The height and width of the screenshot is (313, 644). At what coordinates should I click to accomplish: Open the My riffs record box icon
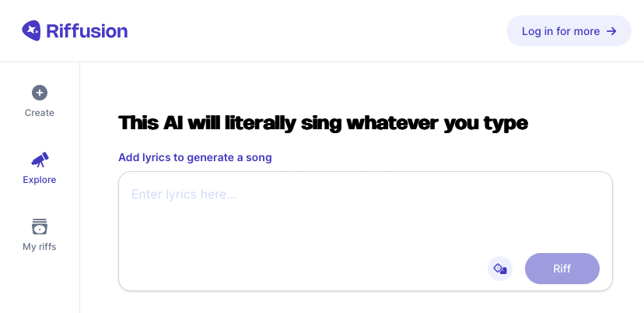click(x=40, y=227)
